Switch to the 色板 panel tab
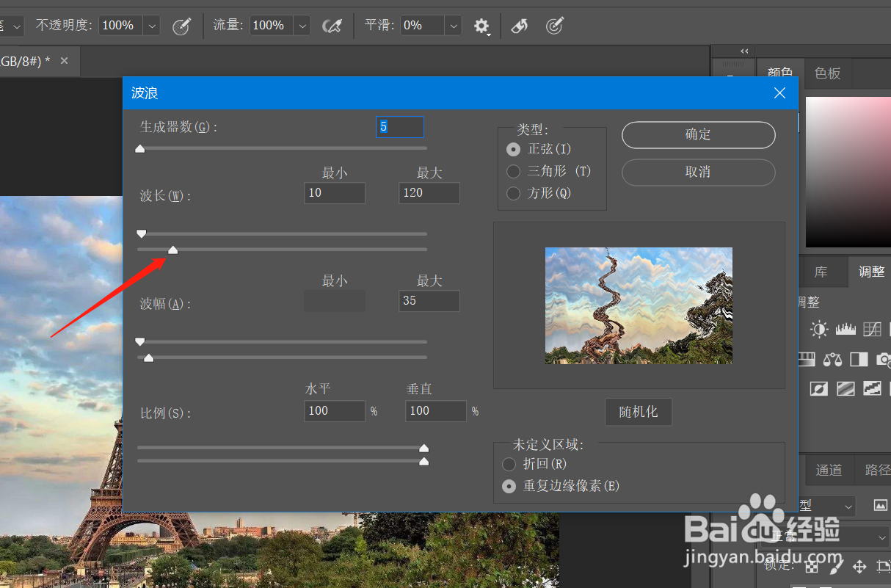Viewport: 891px width, 588px height. click(827, 73)
